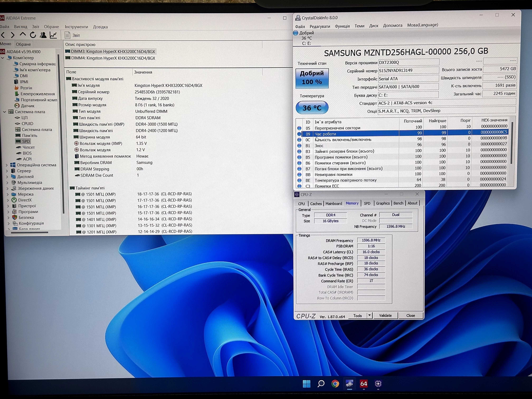Open the Довідка menu in AIDA64
The height and width of the screenshot is (399, 532).
point(100,27)
